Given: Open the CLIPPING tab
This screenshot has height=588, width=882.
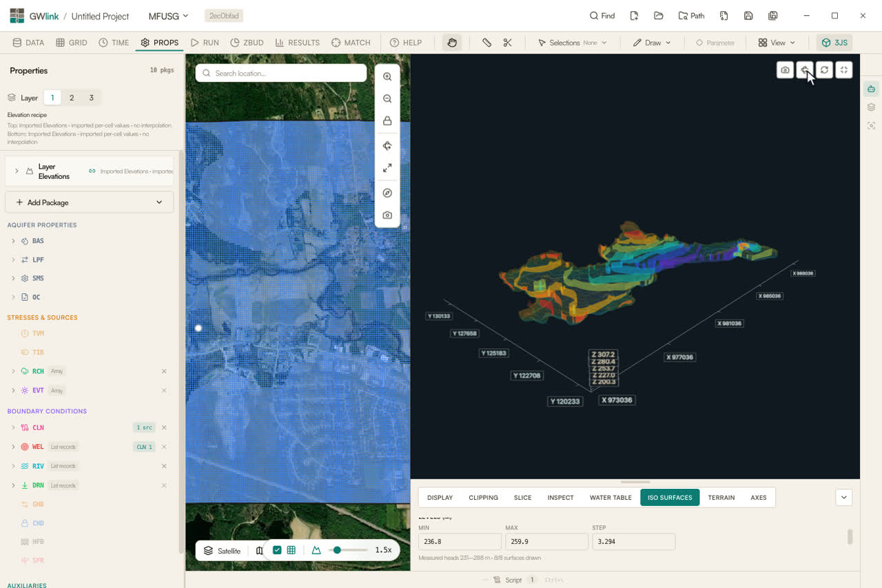Looking at the screenshot, I should point(483,497).
